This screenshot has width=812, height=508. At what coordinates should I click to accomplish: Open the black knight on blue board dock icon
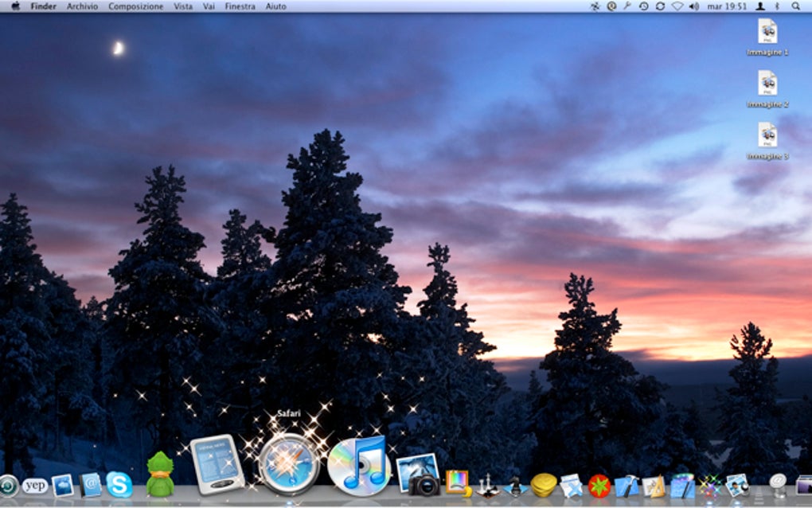515,487
